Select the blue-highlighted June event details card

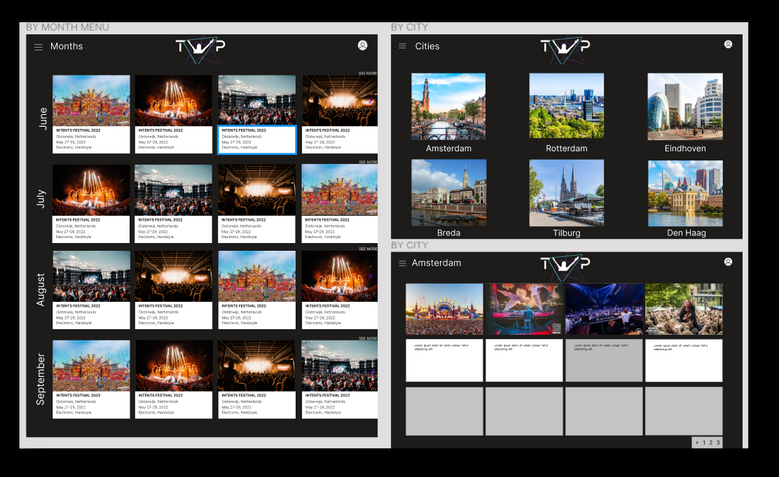257,140
